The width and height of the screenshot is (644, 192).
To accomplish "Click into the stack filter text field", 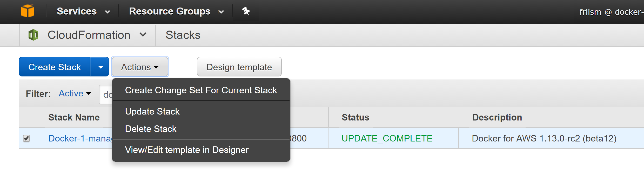I will click(106, 95).
